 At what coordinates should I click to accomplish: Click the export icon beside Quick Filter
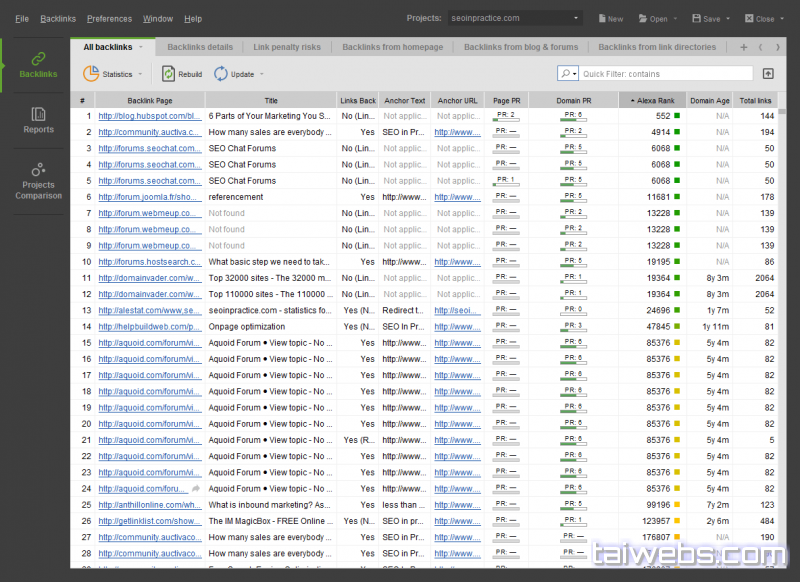768,73
